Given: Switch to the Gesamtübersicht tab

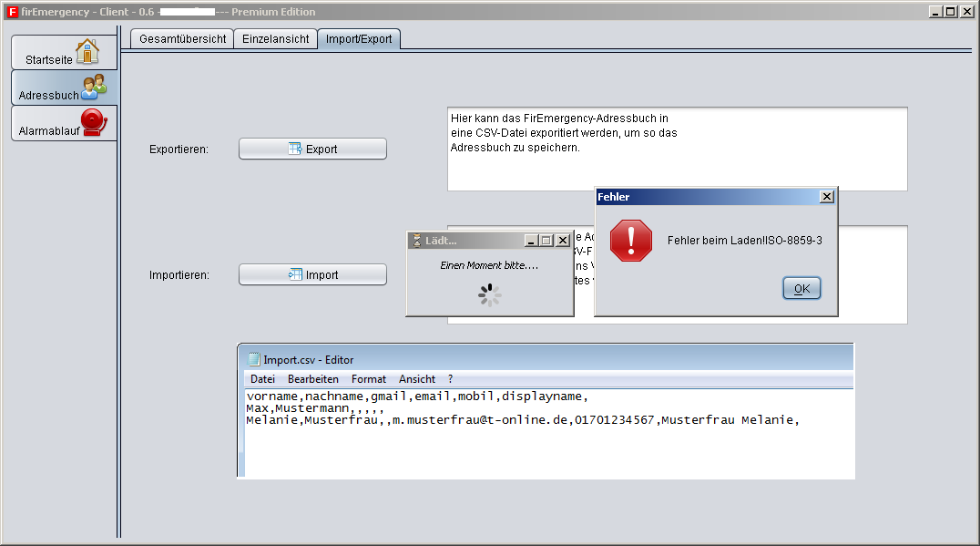Looking at the screenshot, I should (x=182, y=40).
